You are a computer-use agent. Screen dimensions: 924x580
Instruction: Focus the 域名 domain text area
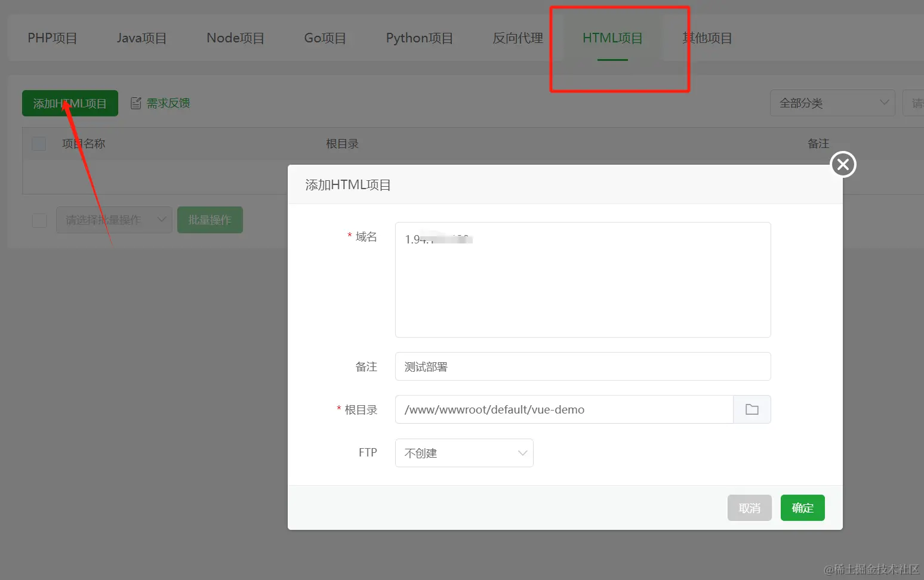(583, 280)
